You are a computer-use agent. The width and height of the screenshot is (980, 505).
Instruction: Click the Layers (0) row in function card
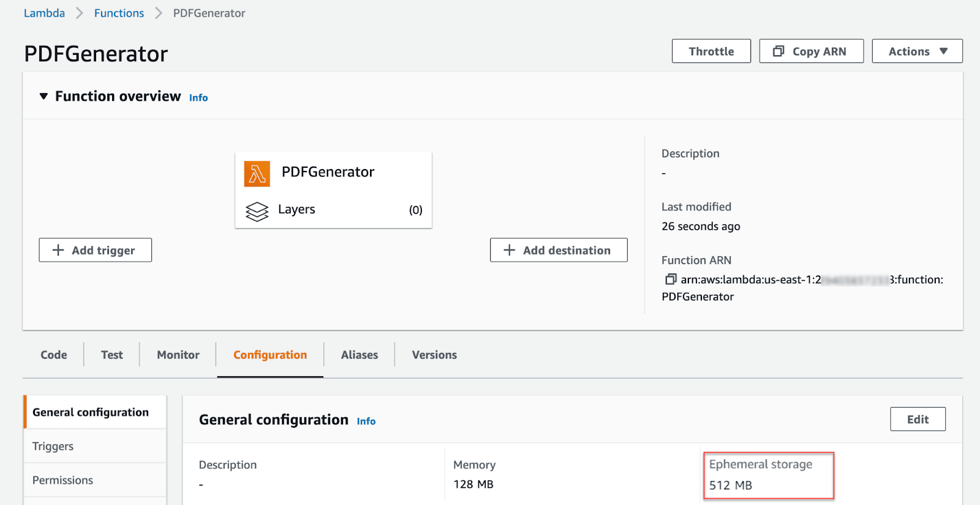pyautogui.click(x=334, y=210)
